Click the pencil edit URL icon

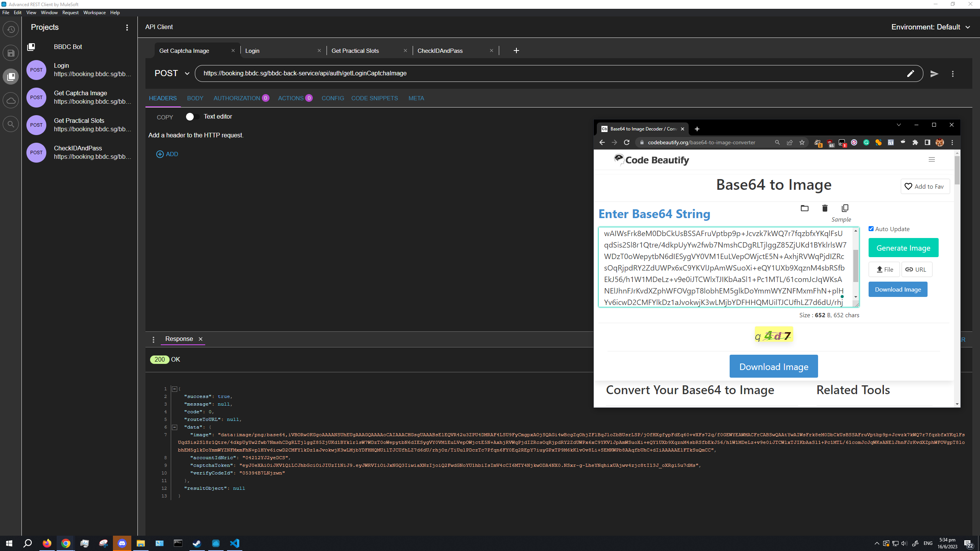911,73
